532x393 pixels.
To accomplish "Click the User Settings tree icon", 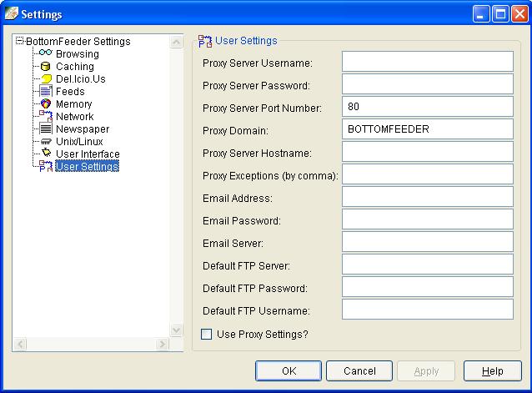I will 46,166.
